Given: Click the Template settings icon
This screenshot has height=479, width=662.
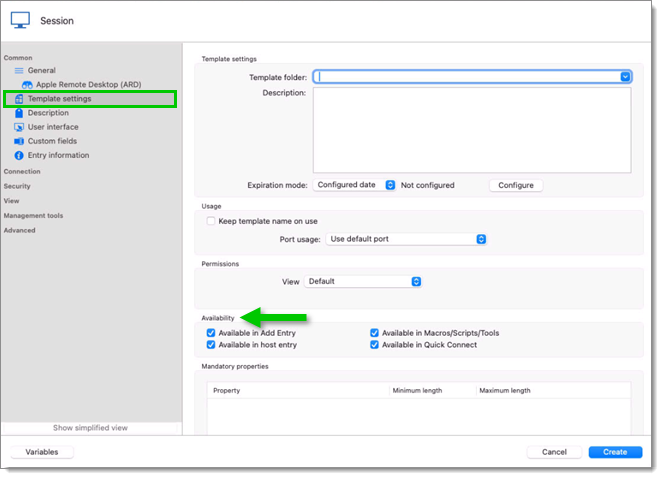Looking at the screenshot, I should click(x=19, y=99).
